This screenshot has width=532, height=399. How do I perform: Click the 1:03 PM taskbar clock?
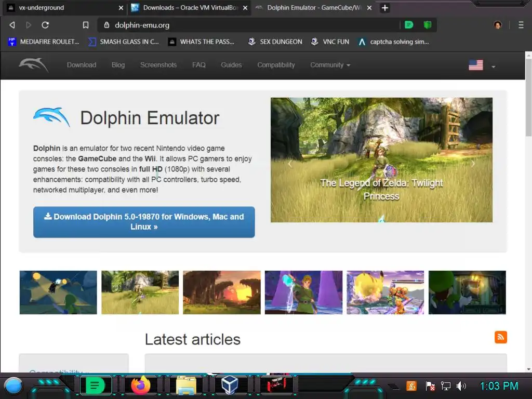[x=499, y=386]
